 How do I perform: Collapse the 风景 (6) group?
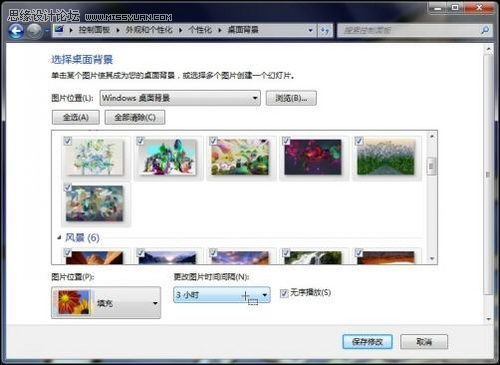[x=59, y=237]
